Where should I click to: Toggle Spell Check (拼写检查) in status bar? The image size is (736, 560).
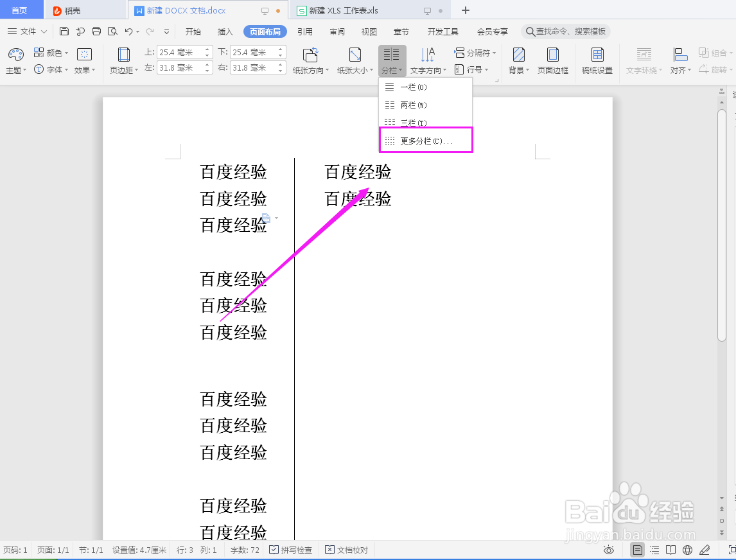[290, 550]
